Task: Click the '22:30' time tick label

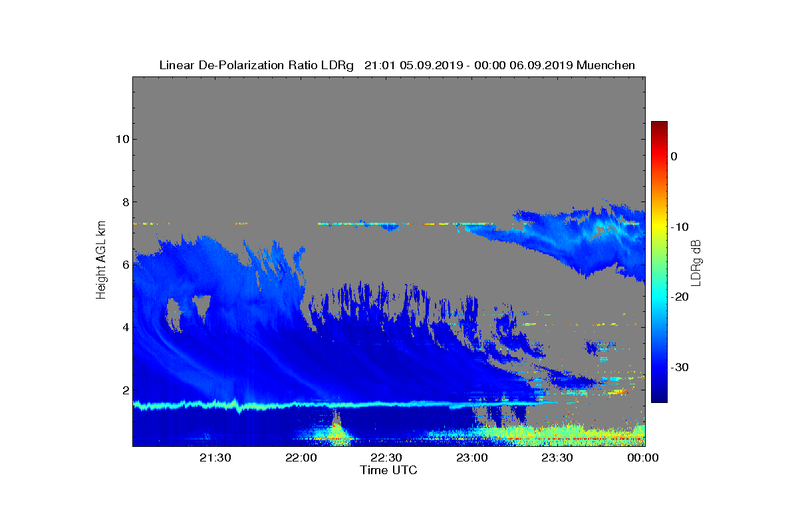Action: 386,458
